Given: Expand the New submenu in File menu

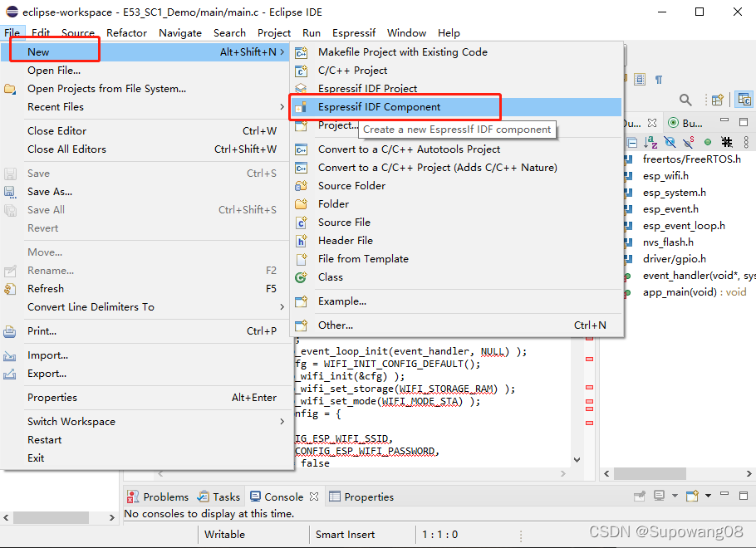Looking at the screenshot, I should tap(145, 52).
